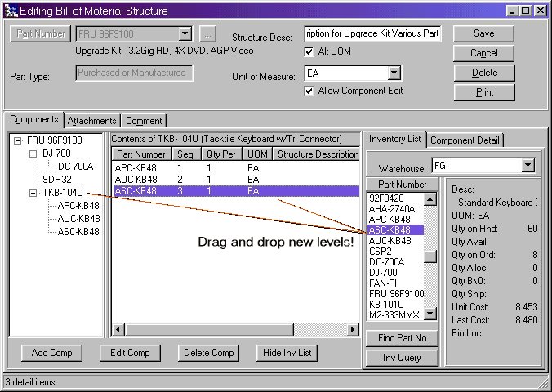Toggle the Alt UOM checkbox
The height and width of the screenshot is (392, 552).
[309, 51]
